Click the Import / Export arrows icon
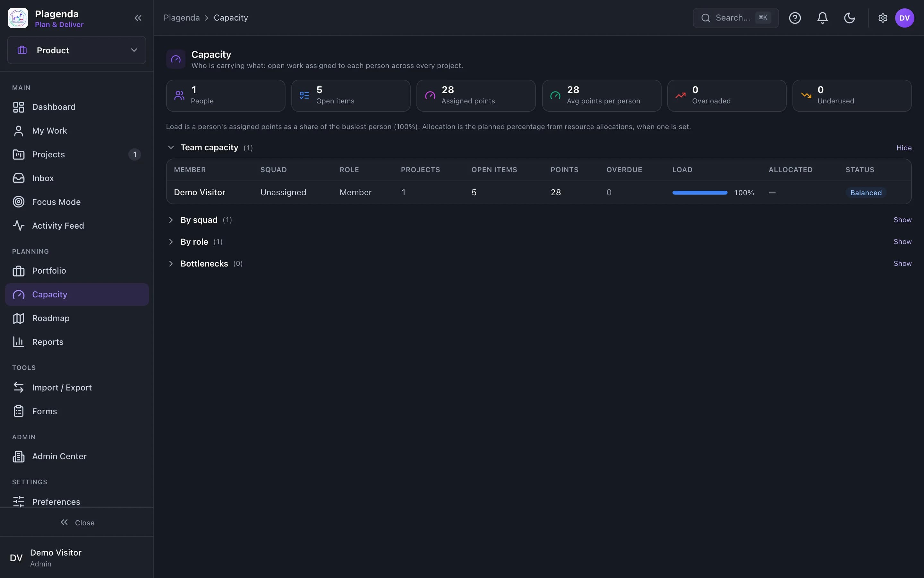The width and height of the screenshot is (924, 578). pos(18,387)
